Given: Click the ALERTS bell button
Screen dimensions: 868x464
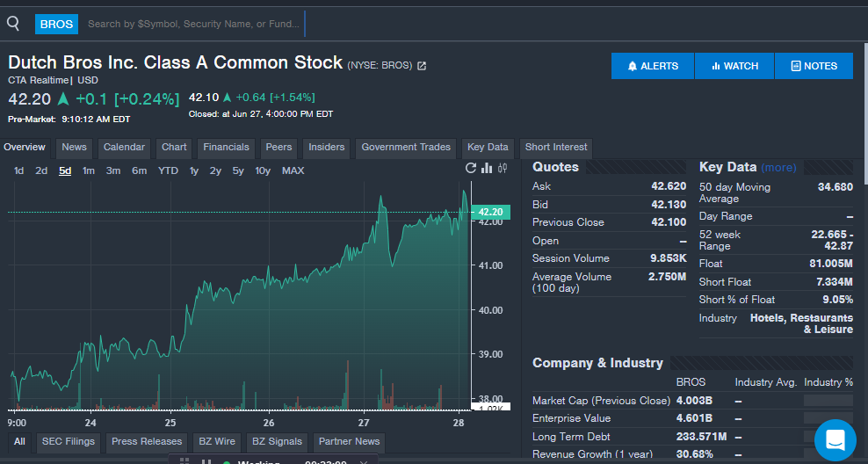Looking at the screenshot, I should point(653,66).
